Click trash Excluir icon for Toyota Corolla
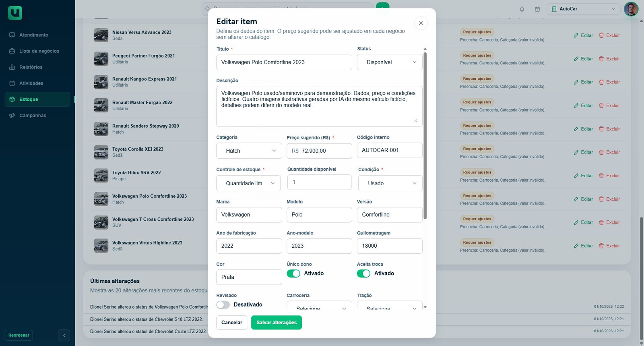The image size is (644, 346). point(601,152)
